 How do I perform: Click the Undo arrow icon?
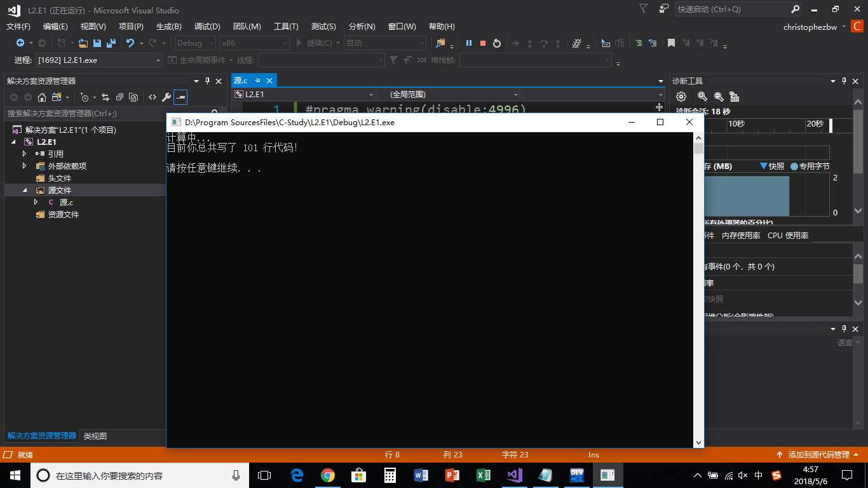130,43
